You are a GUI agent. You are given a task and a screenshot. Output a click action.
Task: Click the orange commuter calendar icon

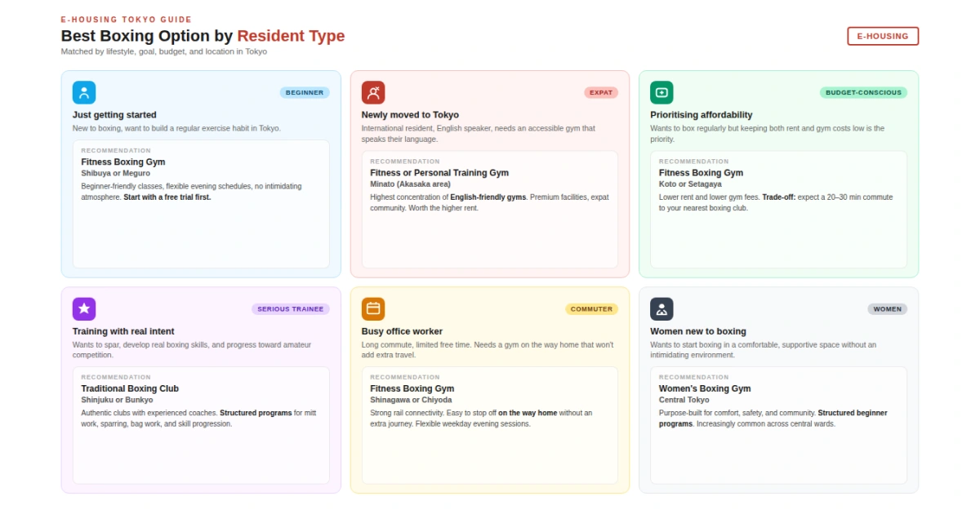tap(373, 308)
